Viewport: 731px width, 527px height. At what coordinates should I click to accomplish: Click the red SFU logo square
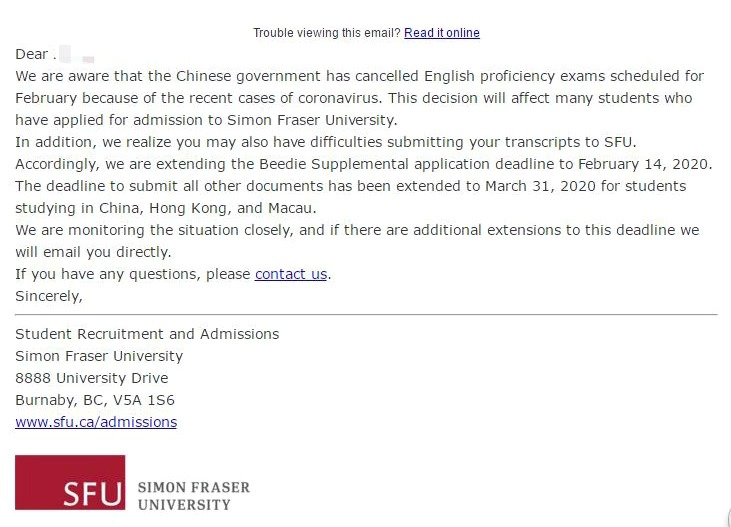[x=70, y=482]
